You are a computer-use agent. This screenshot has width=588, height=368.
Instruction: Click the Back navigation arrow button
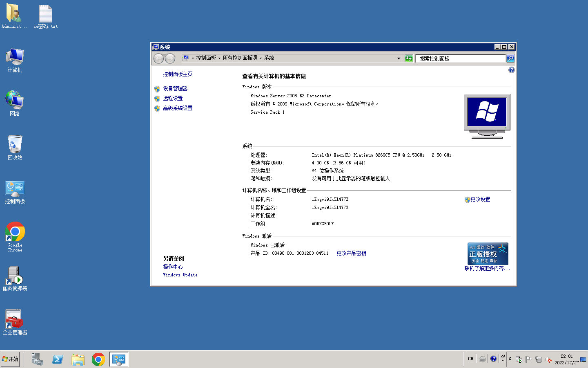click(x=159, y=58)
